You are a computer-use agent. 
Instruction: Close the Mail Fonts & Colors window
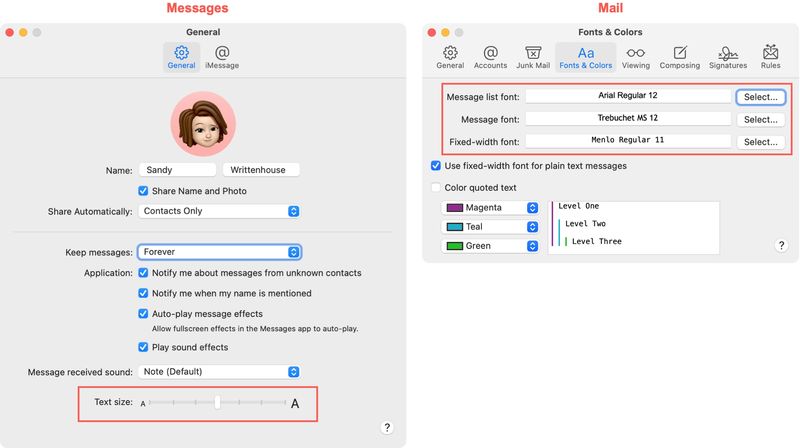[x=432, y=32]
